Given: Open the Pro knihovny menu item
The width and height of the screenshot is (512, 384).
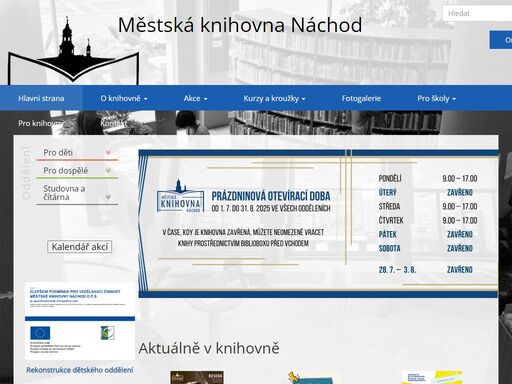Looking at the screenshot, I should [x=41, y=123].
